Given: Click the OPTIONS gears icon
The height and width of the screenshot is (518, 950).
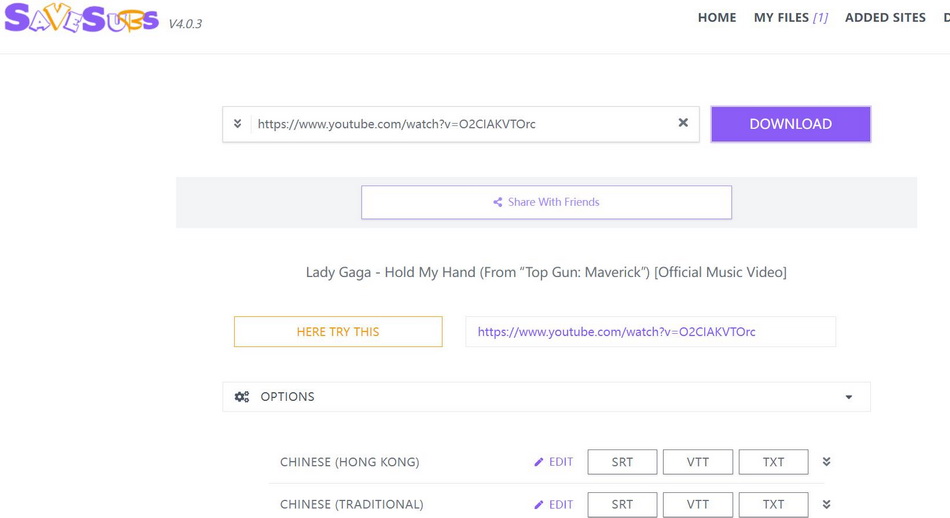Looking at the screenshot, I should pos(242,397).
